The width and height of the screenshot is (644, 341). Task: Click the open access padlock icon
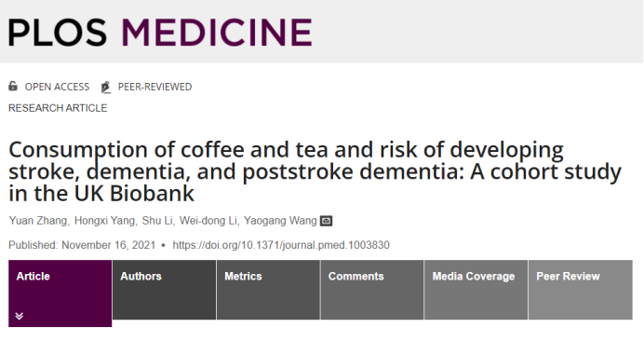pos(13,87)
